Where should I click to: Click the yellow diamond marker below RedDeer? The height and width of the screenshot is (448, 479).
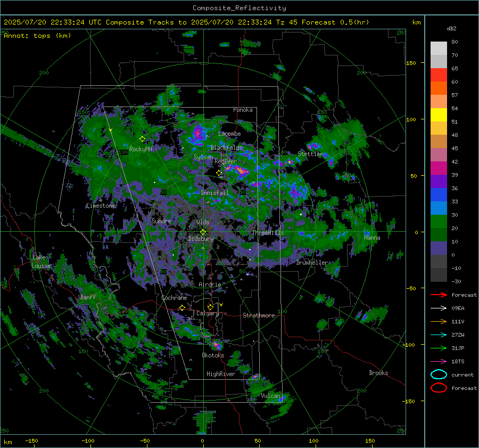click(x=219, y=173)
